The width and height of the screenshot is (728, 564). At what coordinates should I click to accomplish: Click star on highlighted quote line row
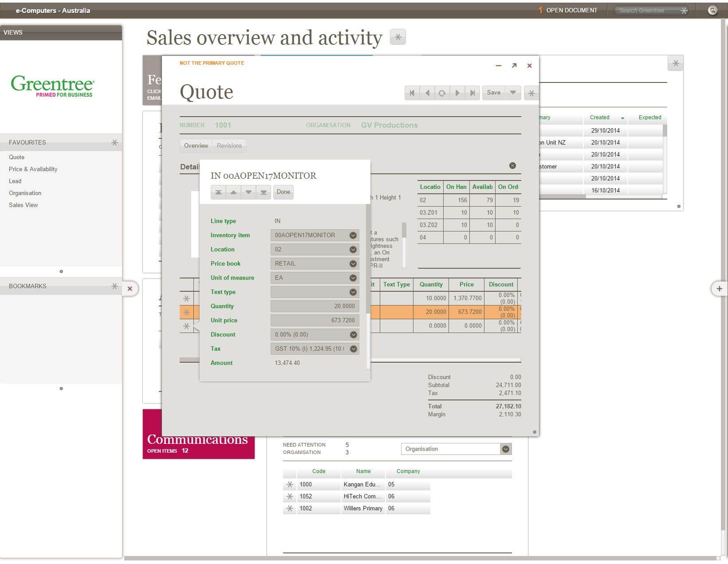[186, 312]
